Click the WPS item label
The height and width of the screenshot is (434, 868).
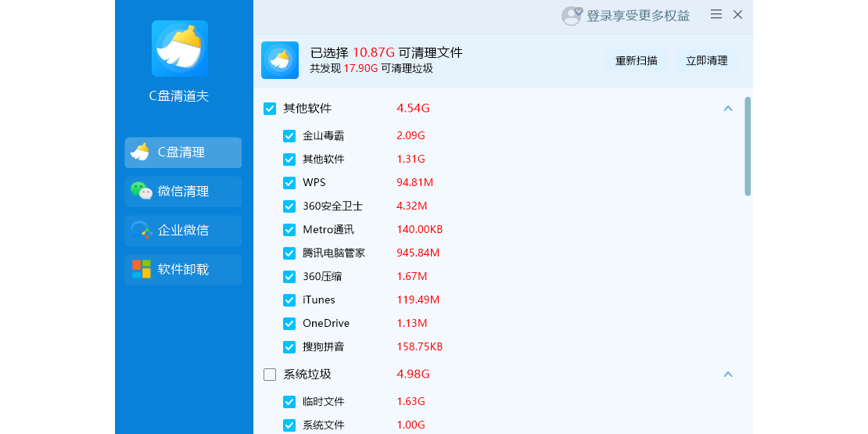tap(314, 183)
